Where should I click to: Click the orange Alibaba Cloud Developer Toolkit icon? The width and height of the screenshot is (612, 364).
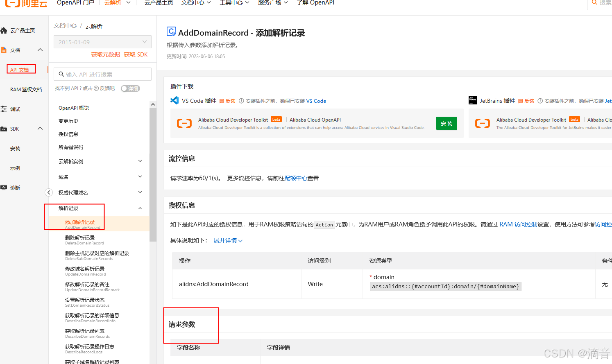click(x=184, y=123)
